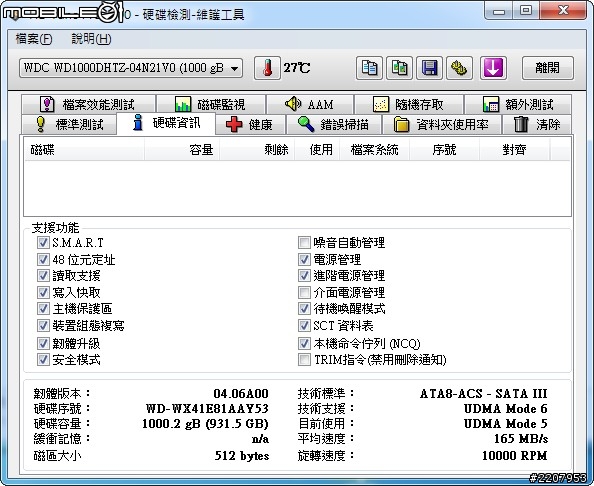Screen dimensions: 594x486
Task: Click the standard value ATA8-ACS - SATA III
Action: pyautogui.click(x=483, y=394)
